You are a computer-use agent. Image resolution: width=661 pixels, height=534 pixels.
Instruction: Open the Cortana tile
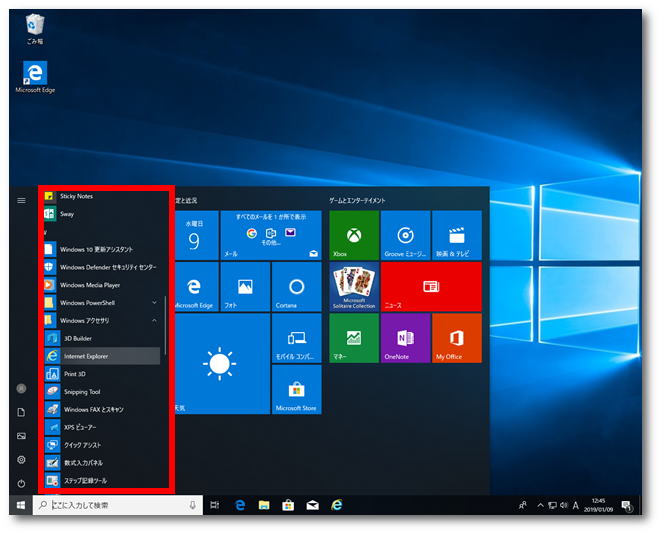296,287
